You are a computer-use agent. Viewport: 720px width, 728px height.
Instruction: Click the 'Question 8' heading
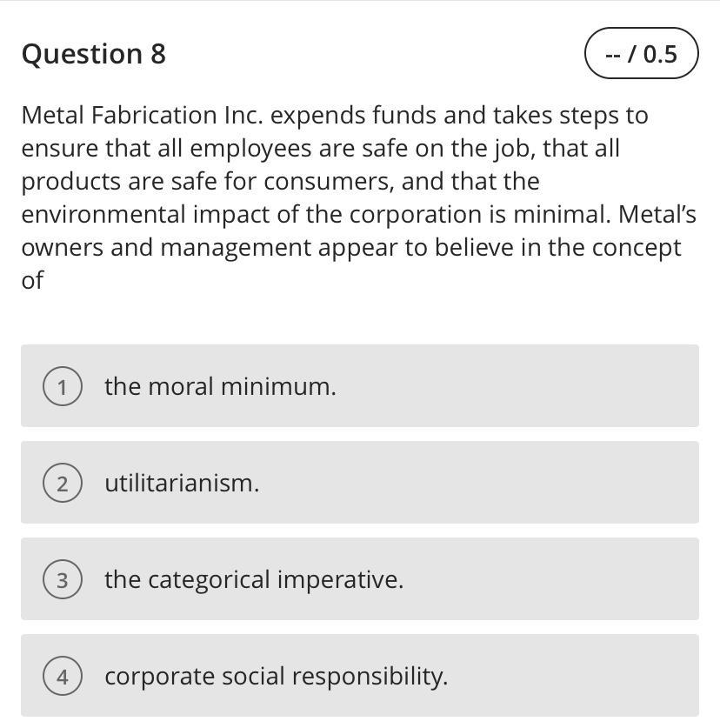(93, 54)
